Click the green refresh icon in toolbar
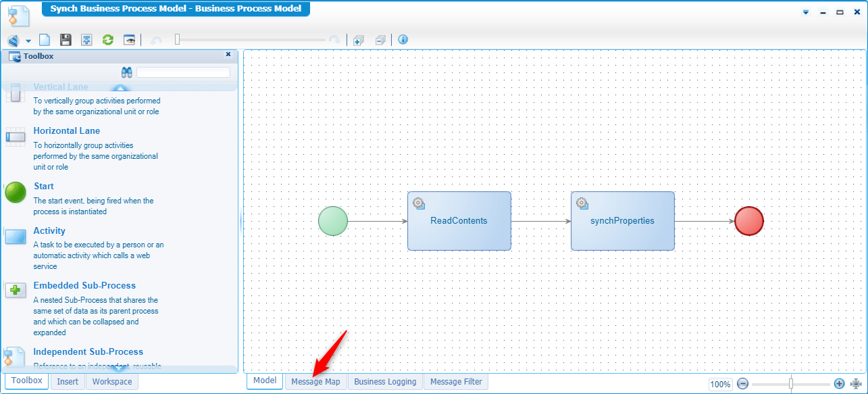The height and width of the screenshot is (394, 868). point(107,40)
